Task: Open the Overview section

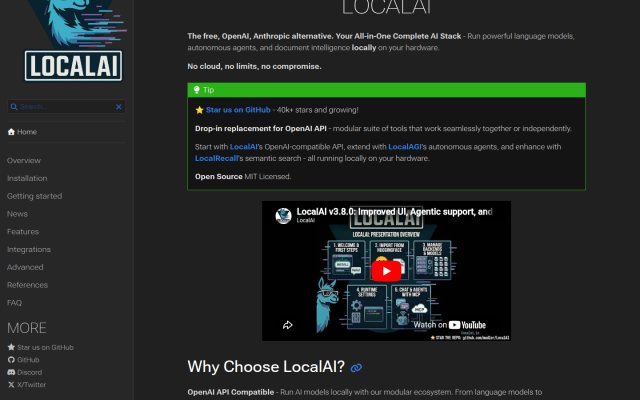Action: (24, 160)
